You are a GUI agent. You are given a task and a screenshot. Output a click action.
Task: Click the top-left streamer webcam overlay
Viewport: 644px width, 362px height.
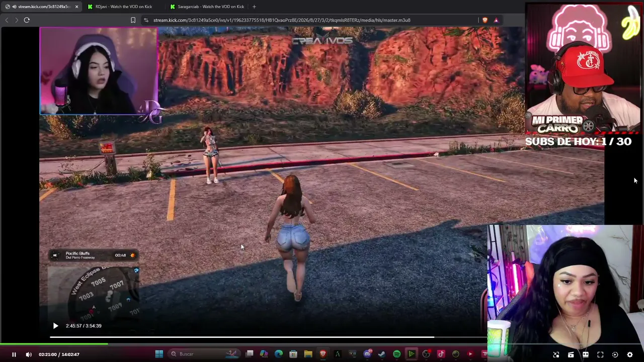pos(99,71)
